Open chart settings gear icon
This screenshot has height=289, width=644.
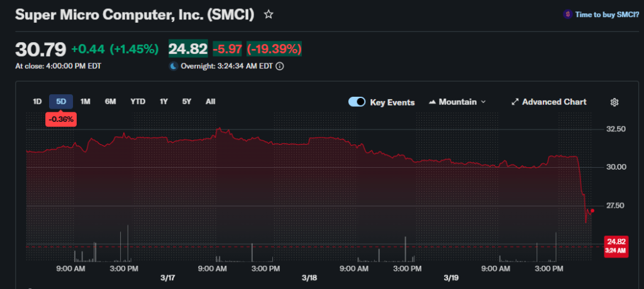[614, 102]
